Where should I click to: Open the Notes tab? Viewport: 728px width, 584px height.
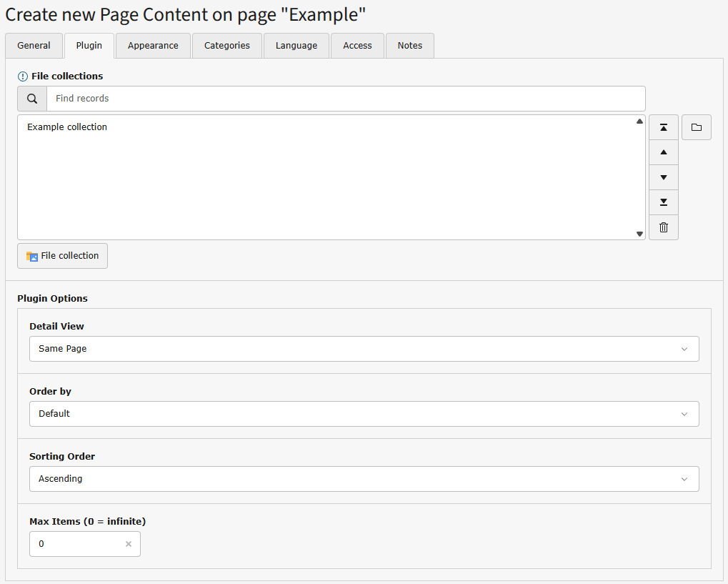(409, 45)
